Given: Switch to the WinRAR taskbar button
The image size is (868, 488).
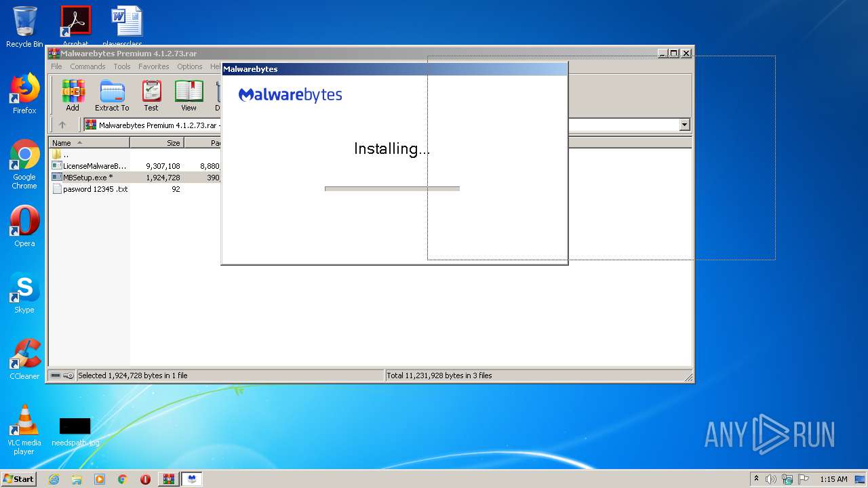Looking at the screenshot, I should pos(169,479).
